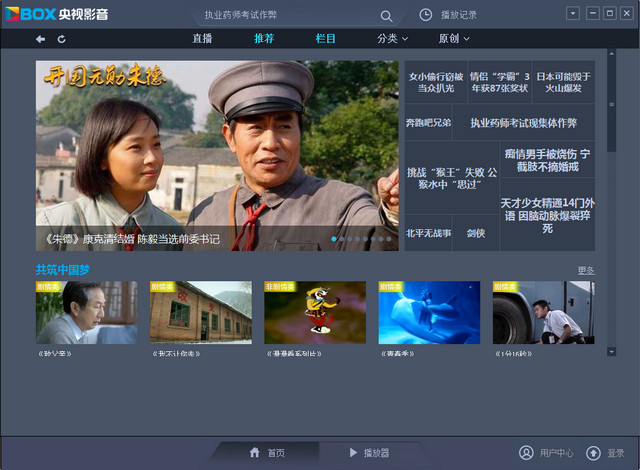Click the CBOX 央视影音 logo
The image size is (640, 470).
pyautogui.click(x=57, y=14)
